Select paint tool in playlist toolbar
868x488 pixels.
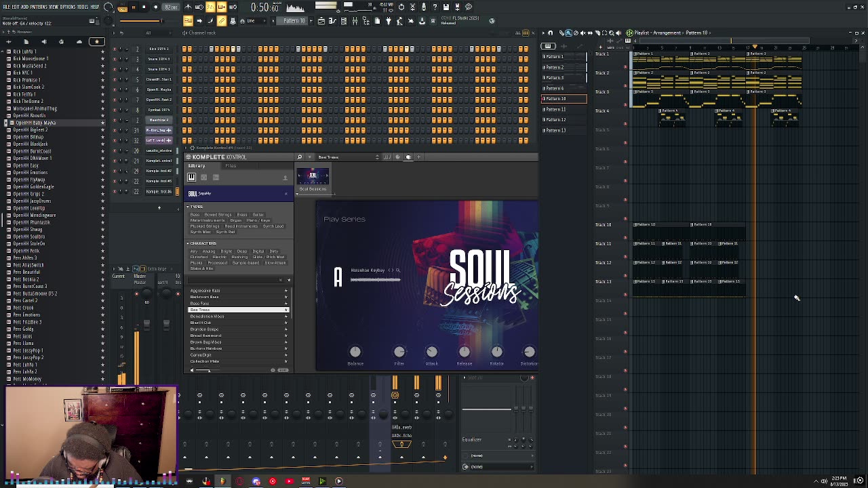[x=568, y=33]
